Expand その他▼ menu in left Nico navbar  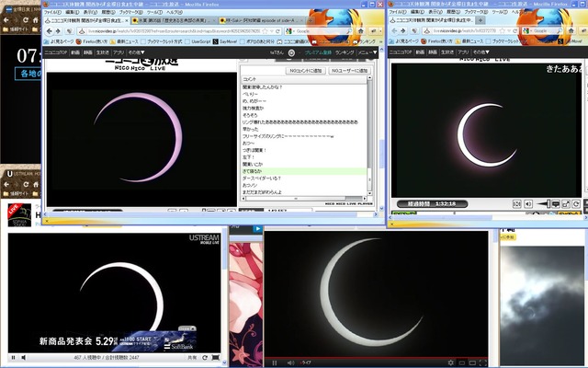tap(137, 52)
